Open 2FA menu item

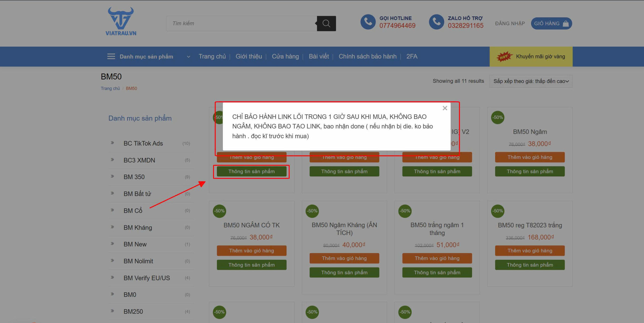pos(412,56)
